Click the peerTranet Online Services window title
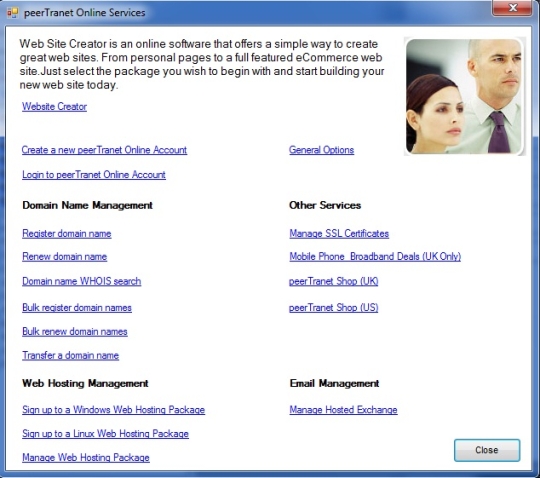The width and height of the screenshot is (540, 478). tap(85, 13)
